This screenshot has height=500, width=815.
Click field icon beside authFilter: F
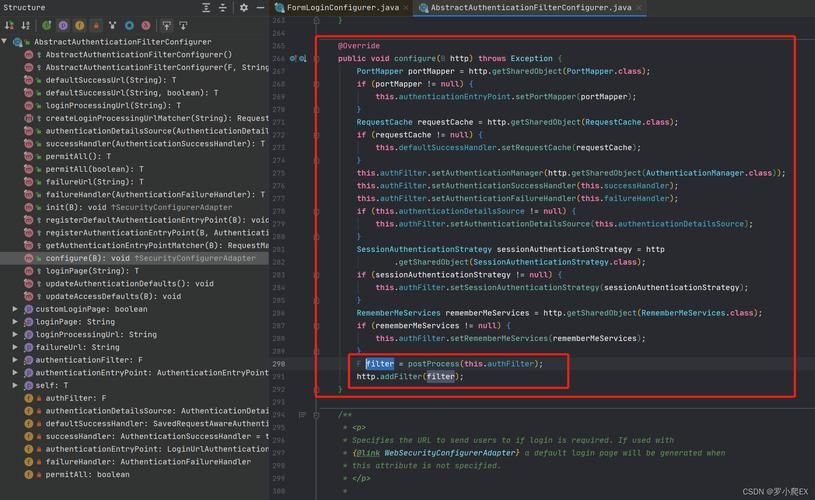pos(29,398)
